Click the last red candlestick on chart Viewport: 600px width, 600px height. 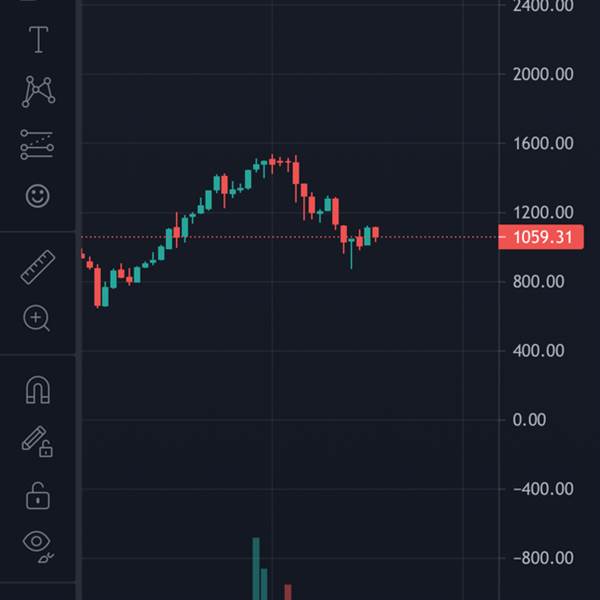pyautogui.click(x=376, y=233)
